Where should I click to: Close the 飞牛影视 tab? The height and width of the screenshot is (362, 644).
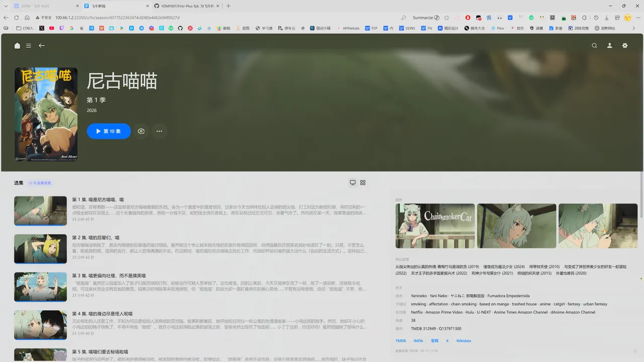click(x=147, y=6)
